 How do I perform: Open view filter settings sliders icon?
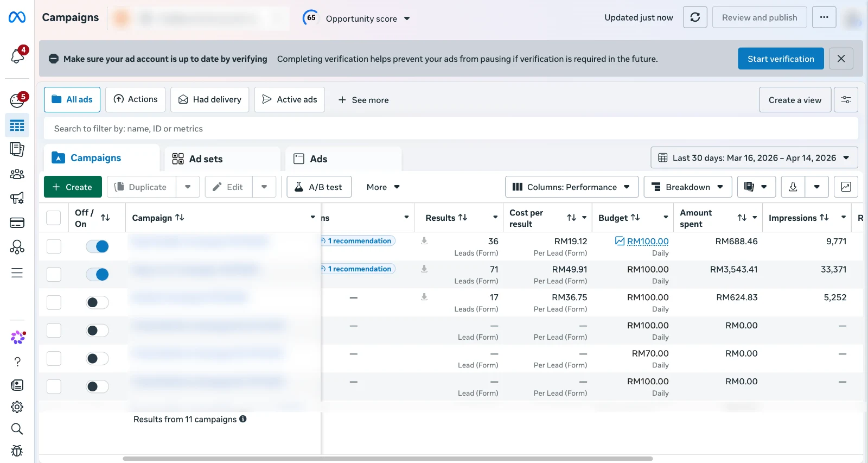coord(846,100)
